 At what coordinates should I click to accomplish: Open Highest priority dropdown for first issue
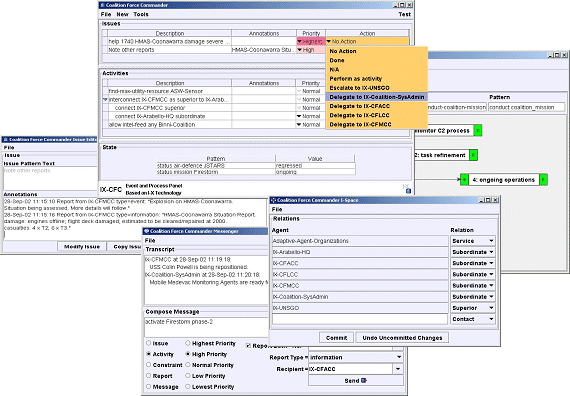coord(311,41)
